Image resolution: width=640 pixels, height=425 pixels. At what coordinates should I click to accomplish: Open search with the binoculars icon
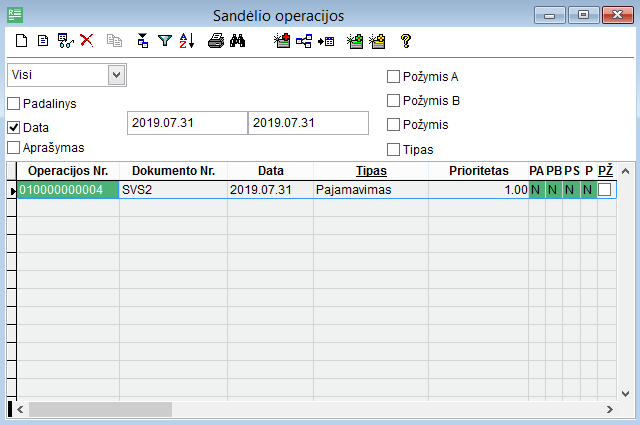click(238, 41)
